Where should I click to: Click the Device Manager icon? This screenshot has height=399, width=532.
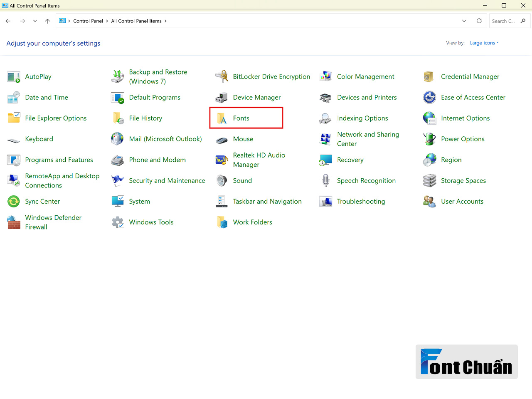click(x=222, y=97)
